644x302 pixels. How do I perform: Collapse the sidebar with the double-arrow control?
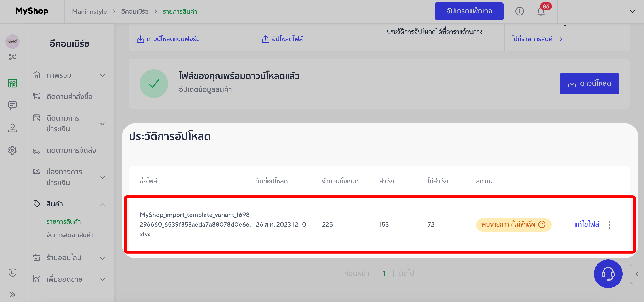pos(12,294)
